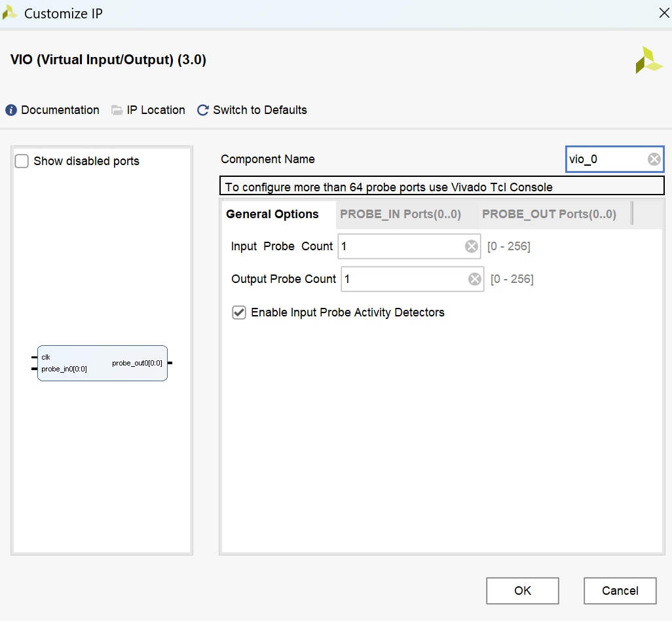The image size is (672, 621).
Task: Click the IP Location folder icon
Action: click(117, 110)
